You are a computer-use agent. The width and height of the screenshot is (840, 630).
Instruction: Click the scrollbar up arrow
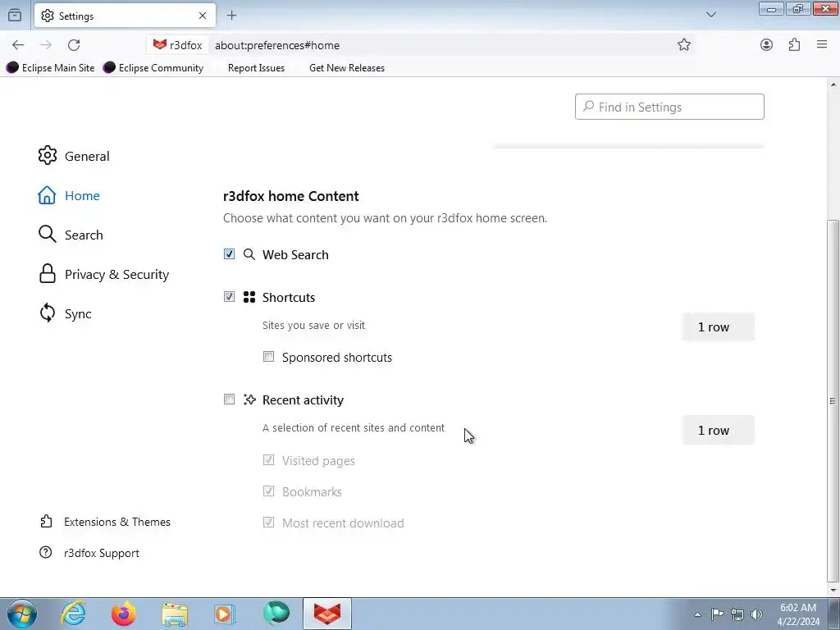(x=833, y=84)
